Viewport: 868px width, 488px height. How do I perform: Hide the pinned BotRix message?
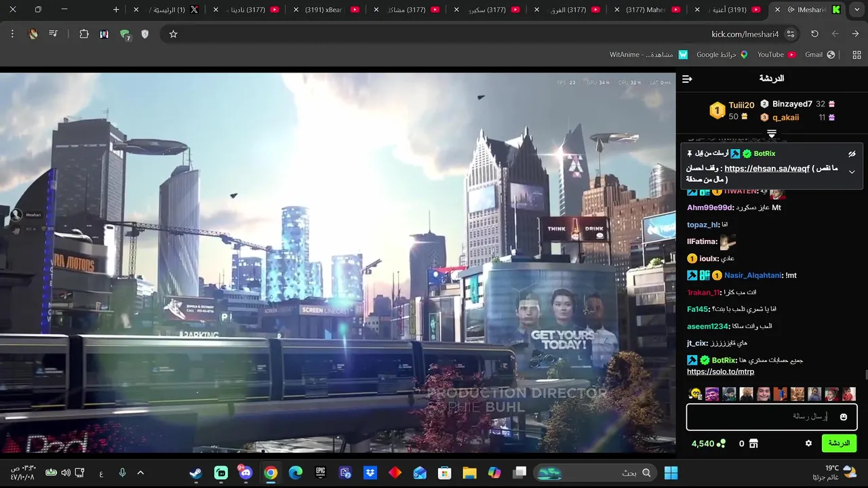852,154
